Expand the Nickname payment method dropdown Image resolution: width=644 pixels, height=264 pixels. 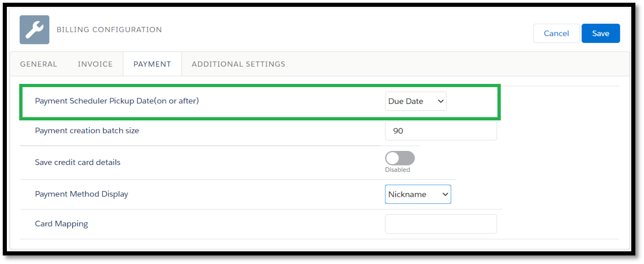click(x=417, y=194)
